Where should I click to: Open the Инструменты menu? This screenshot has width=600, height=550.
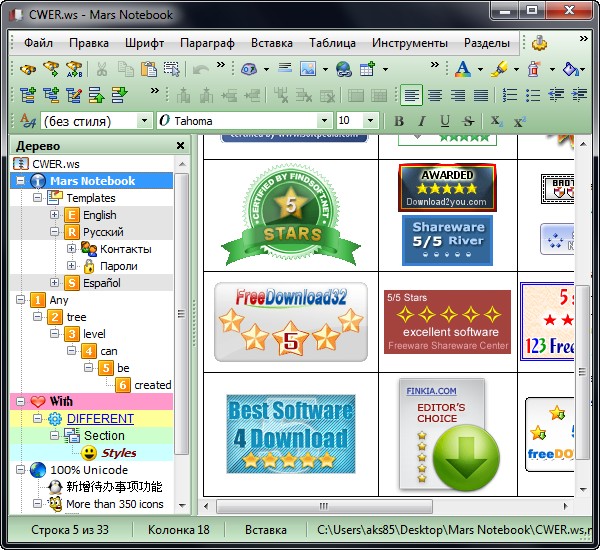point(410,43)
